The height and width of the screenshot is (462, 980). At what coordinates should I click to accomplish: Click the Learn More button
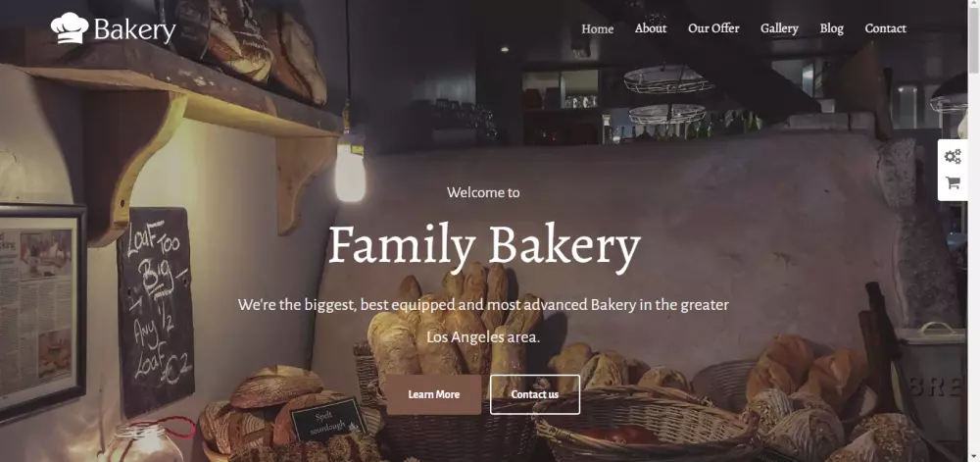(x=434, y=394)
